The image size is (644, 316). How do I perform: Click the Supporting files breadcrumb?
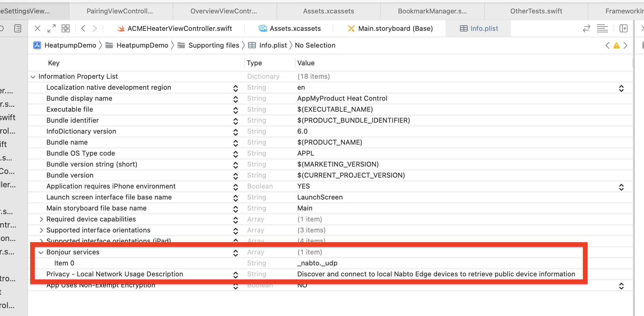pyautogui.click(x=213, y=45)
